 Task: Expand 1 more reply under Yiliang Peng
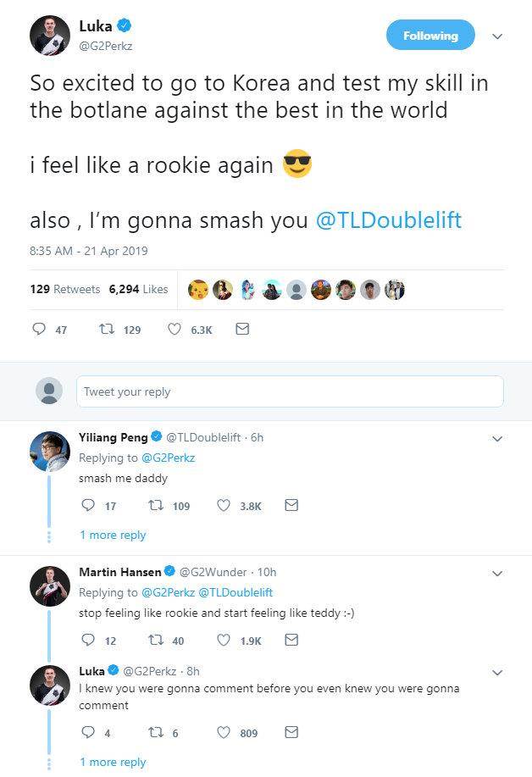click(x=113, y=535)
